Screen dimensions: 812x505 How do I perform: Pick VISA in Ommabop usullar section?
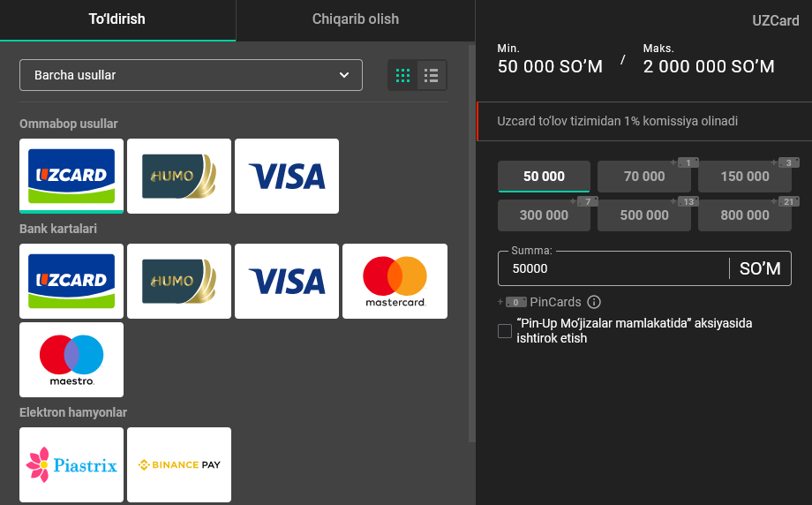(287, 176)
